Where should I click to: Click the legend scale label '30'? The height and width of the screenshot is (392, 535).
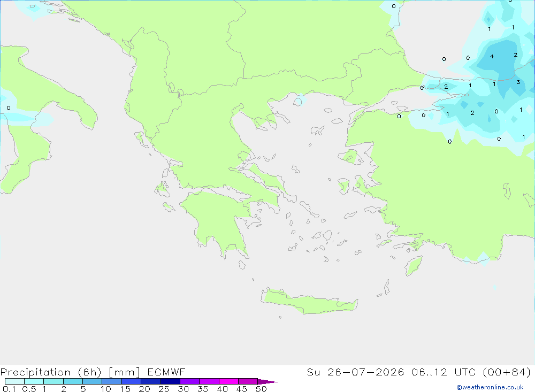[183, 389]
